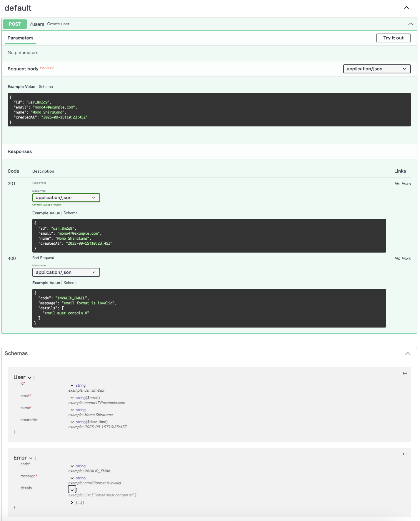Select the Parameters tab
Viewport: 420px width, 521px height.
click(21, 38)
